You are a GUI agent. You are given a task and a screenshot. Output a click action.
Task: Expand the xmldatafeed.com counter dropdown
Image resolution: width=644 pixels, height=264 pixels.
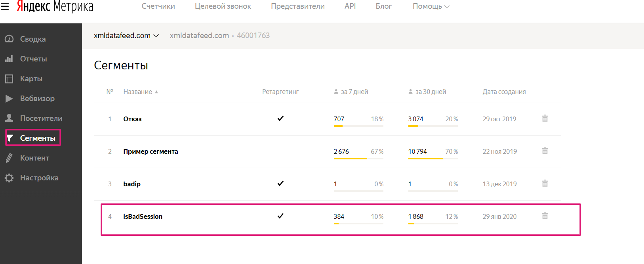(126, 36)
